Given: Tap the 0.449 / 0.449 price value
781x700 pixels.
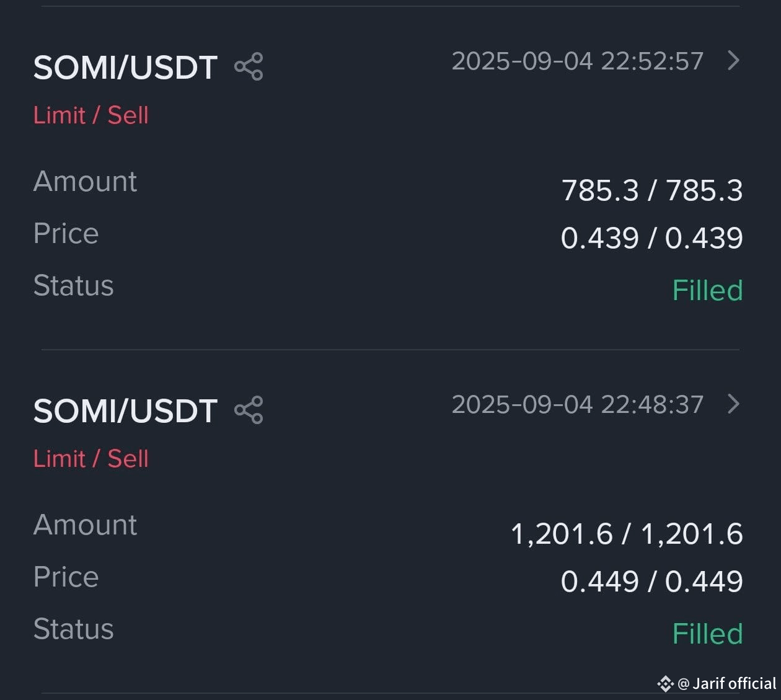Looking at the screenshot, I should pos(652,582).
